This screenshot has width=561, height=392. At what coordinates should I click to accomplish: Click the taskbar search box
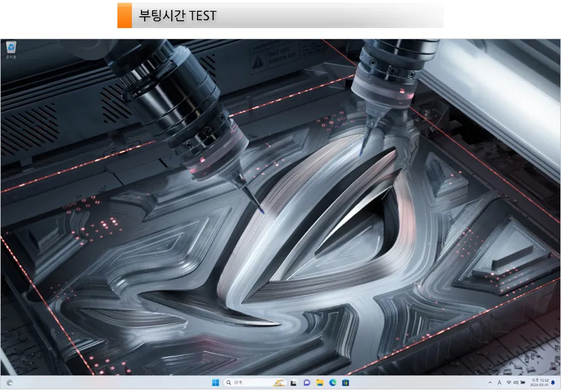255,383
